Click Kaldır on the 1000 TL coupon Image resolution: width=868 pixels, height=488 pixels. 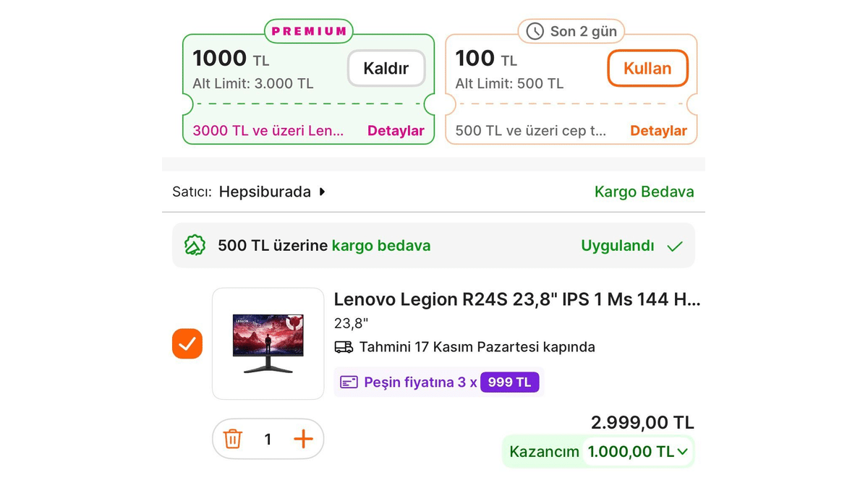click(x=386, y=68)
